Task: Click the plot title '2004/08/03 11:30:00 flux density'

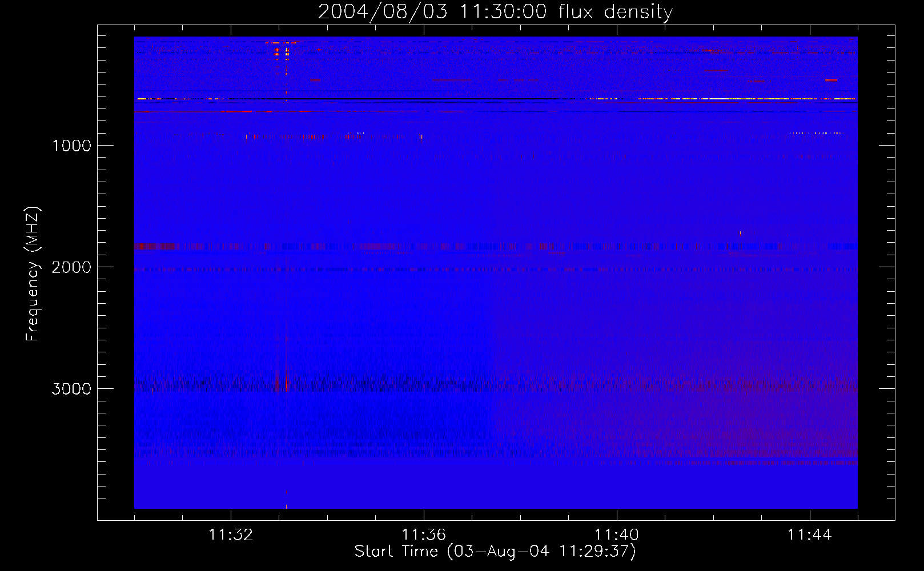Action: 495,11
